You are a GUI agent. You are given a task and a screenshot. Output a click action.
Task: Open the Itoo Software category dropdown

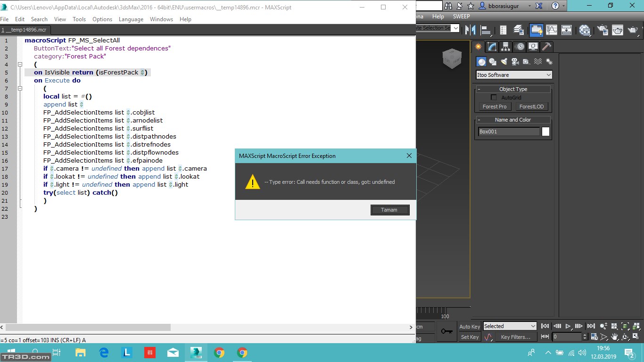514,75
